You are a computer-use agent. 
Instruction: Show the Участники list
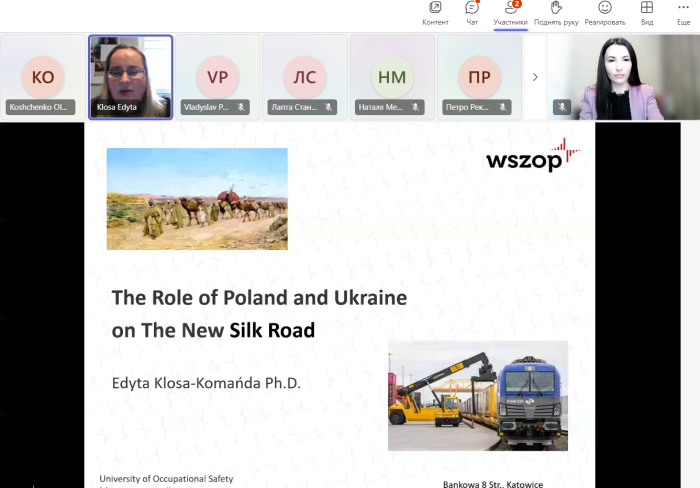click(510, 13)
